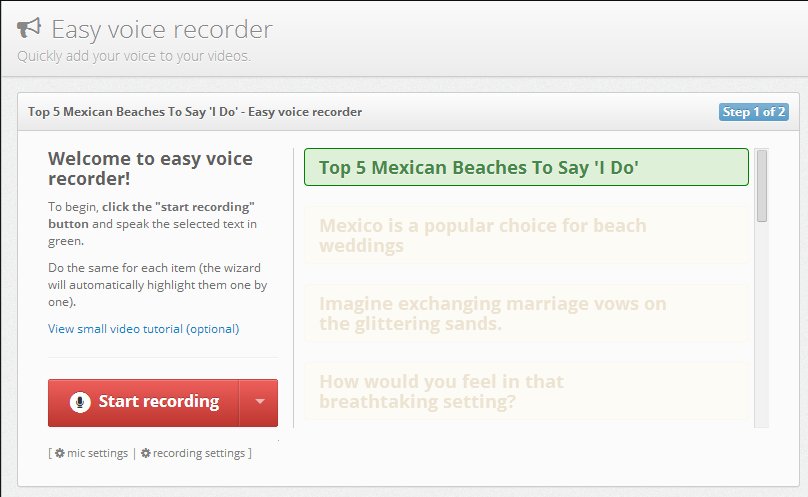Click the microphone icon on Start recording
The height and width of the screenshot is (497, 808).
80,402
